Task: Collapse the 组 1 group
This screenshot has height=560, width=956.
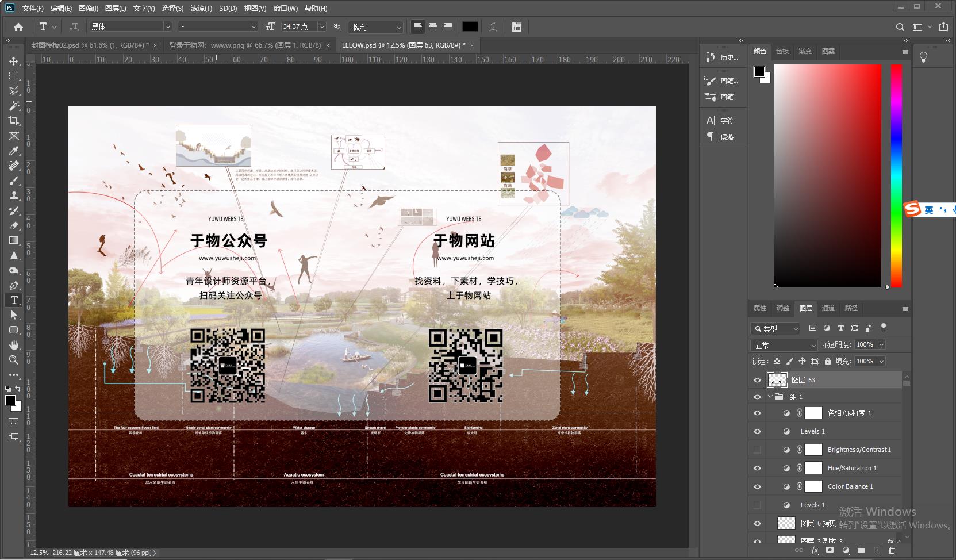Action: pos(770,397)
